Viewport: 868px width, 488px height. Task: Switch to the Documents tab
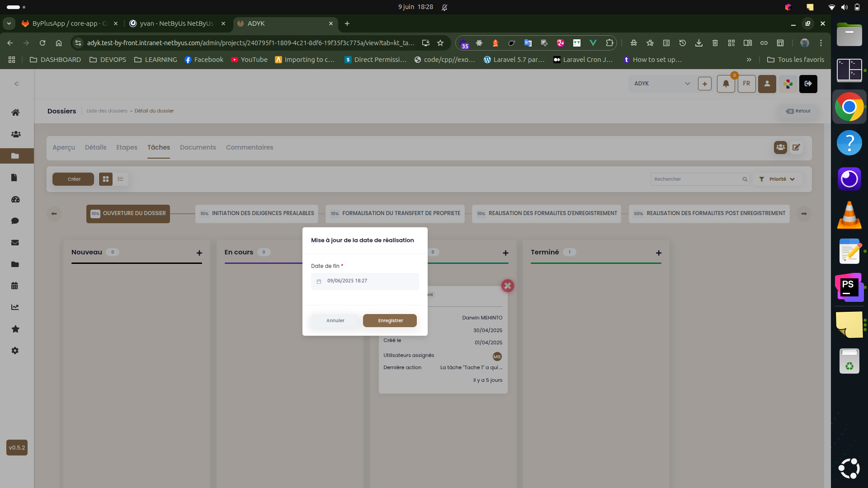(198, 147)
